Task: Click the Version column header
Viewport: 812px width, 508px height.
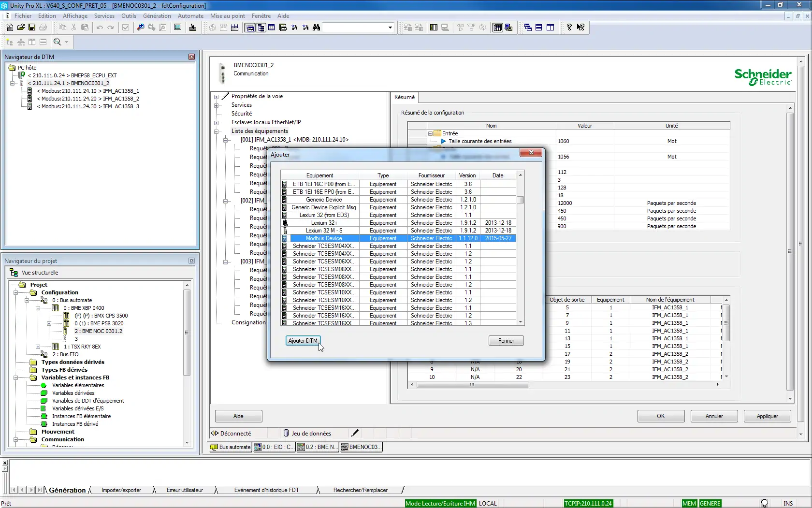Action: click(467, 175)
